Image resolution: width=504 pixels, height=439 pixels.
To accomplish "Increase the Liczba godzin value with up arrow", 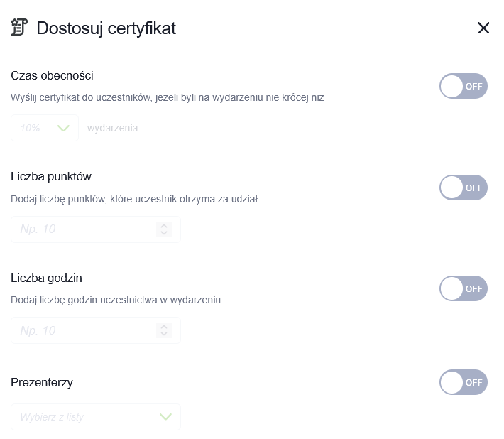I will coord(164,327).
